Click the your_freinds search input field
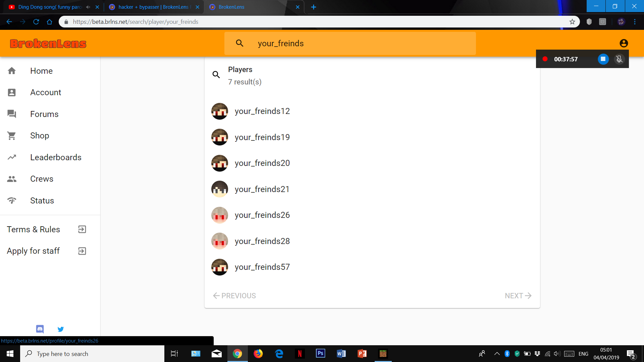Viewport: 644px width, 362px height. tap(350, 43)
